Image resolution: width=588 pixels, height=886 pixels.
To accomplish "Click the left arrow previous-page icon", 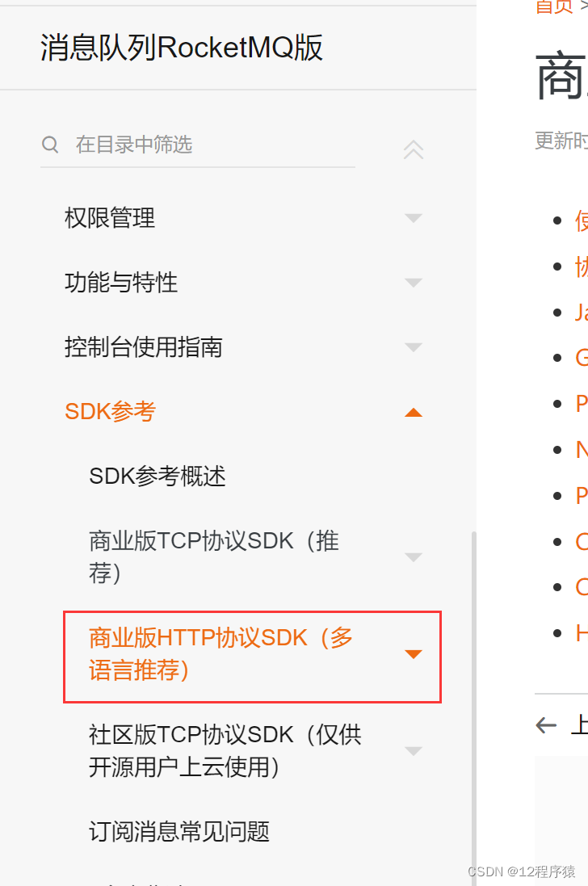I will click(546, 725).
